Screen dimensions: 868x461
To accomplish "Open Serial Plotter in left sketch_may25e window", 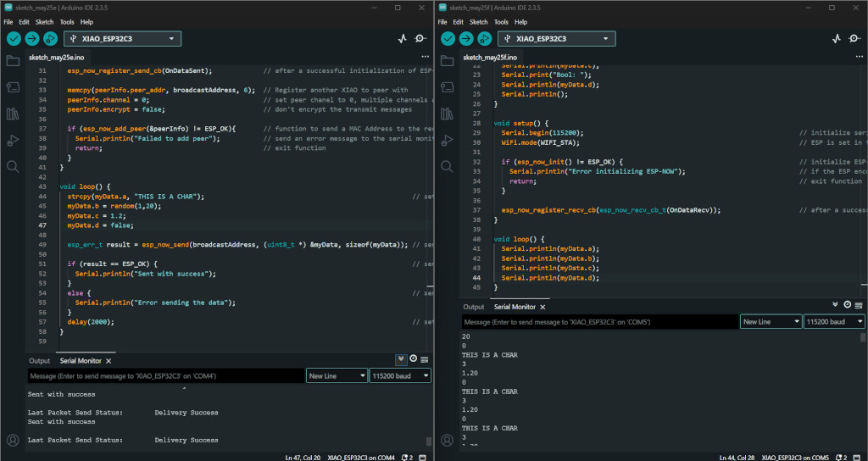I will [x=403, y=39].
